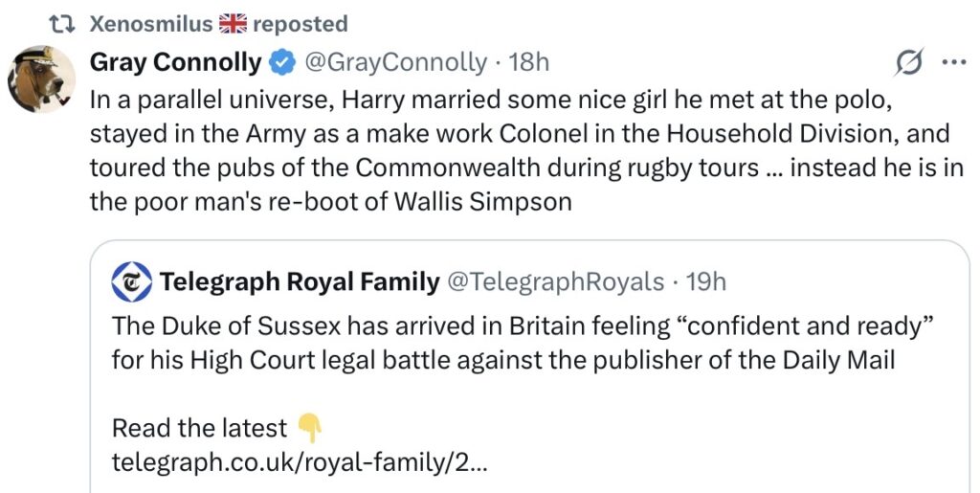The width and height of the screenshot is (980, 493).
Task: Open the @GrayConnolly handle
Action: (395, 63)
